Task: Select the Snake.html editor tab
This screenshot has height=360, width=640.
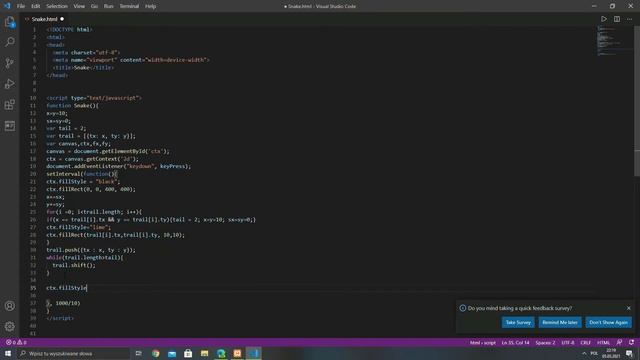Action: [44, 19]
